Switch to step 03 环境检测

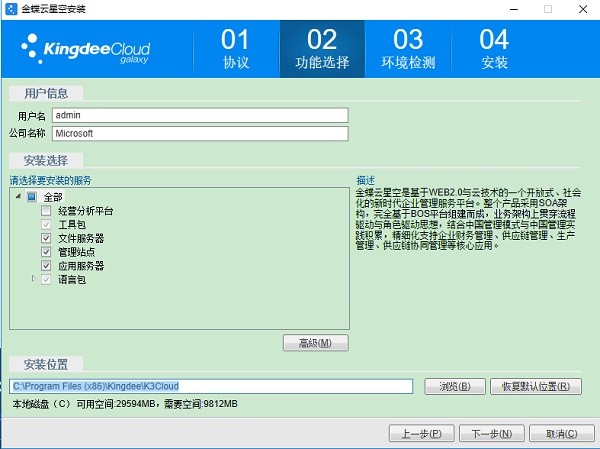click(x=408, y=49)
